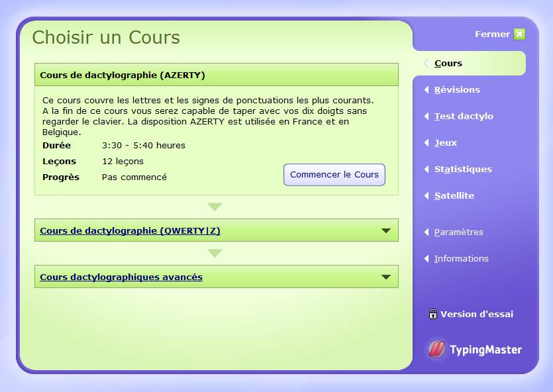Screen dimensions: 553x392
Task: Click the arrow icon beside Statistiques
Action: [x=427, y=169]
